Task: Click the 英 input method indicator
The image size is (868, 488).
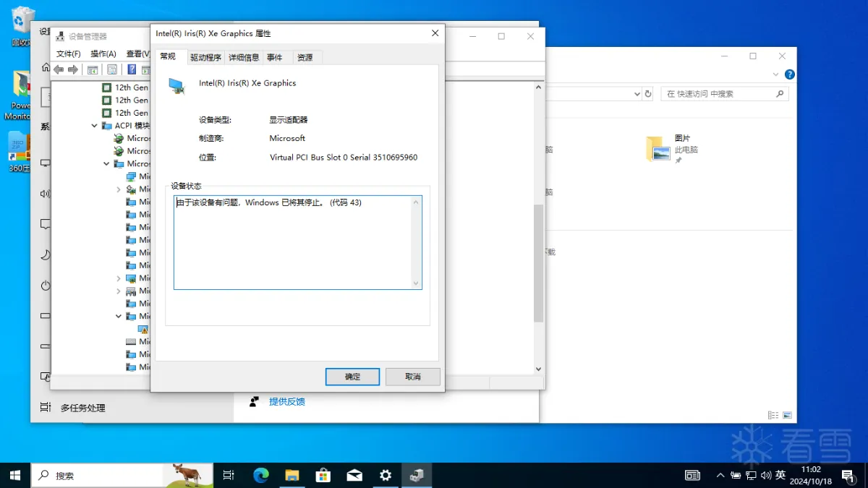Action: [x=780, y=475]
